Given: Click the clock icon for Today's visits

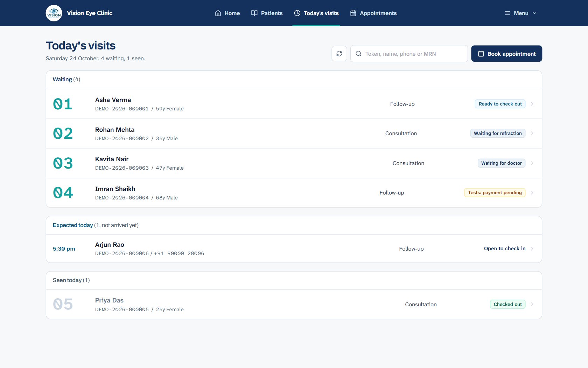Looking at the screenshot, I should pos(297,13).
